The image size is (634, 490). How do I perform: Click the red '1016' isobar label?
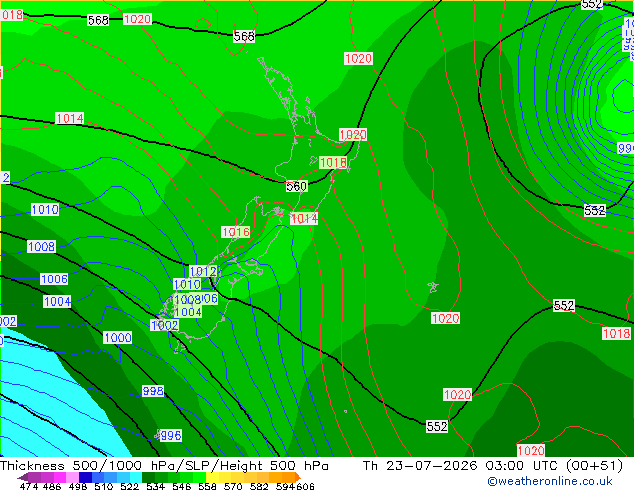[236, 232]
